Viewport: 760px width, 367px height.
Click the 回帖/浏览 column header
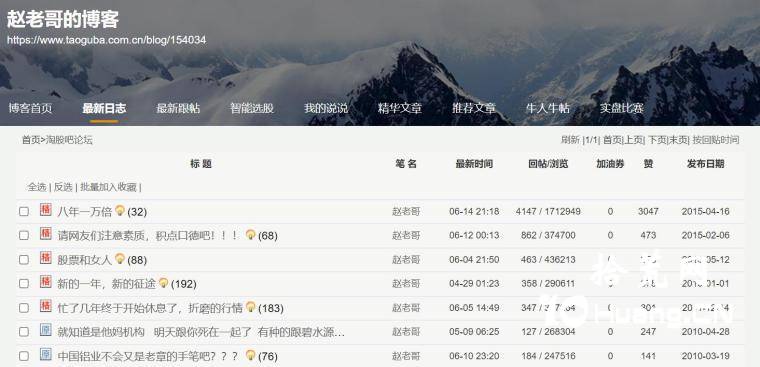(548, 164)
